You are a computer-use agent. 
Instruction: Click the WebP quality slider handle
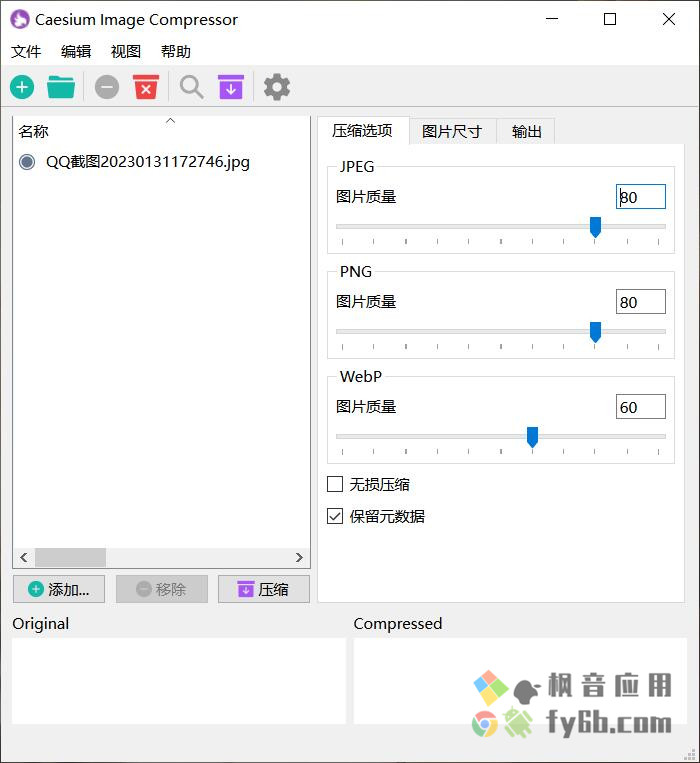(532, 437)
